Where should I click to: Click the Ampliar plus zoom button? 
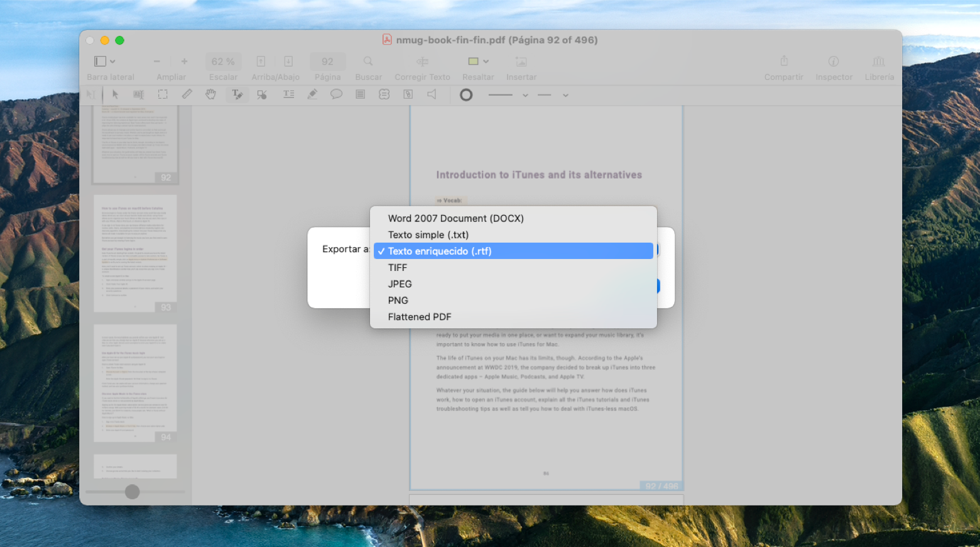coord(183,61)
